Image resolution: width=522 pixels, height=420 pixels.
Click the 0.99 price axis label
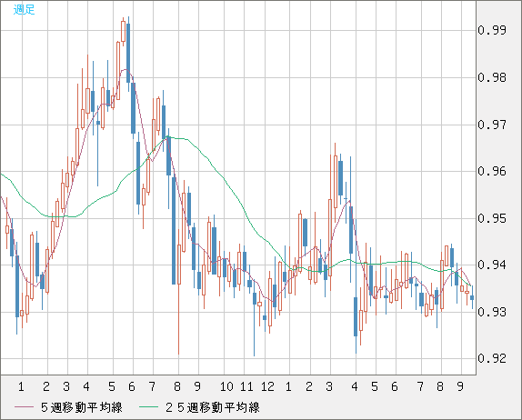492,30
